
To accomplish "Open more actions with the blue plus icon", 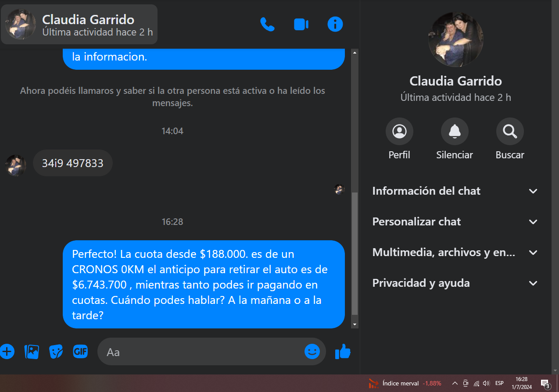I will tap(7, 352).
